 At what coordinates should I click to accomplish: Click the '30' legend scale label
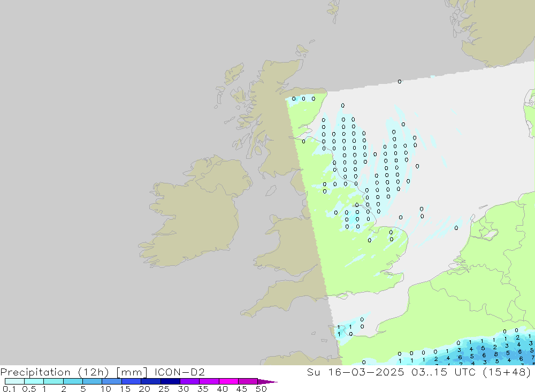click(184, 389)
